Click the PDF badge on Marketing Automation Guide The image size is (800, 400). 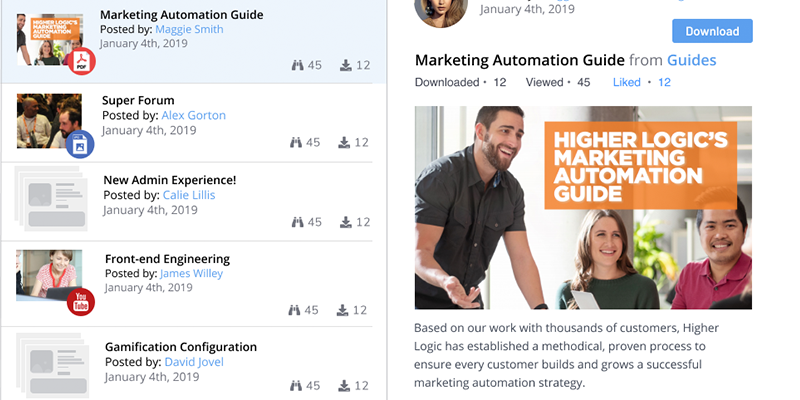[x=82, y=62]
